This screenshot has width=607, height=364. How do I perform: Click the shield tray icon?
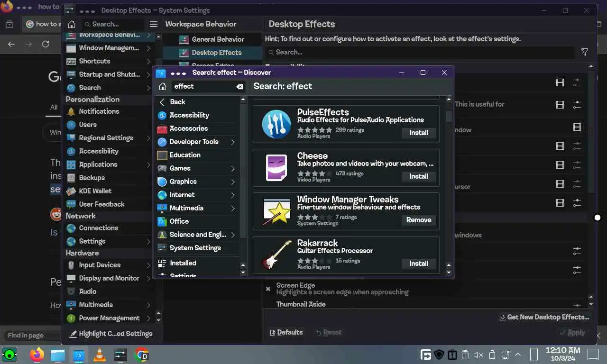click(x=439, y=355)
